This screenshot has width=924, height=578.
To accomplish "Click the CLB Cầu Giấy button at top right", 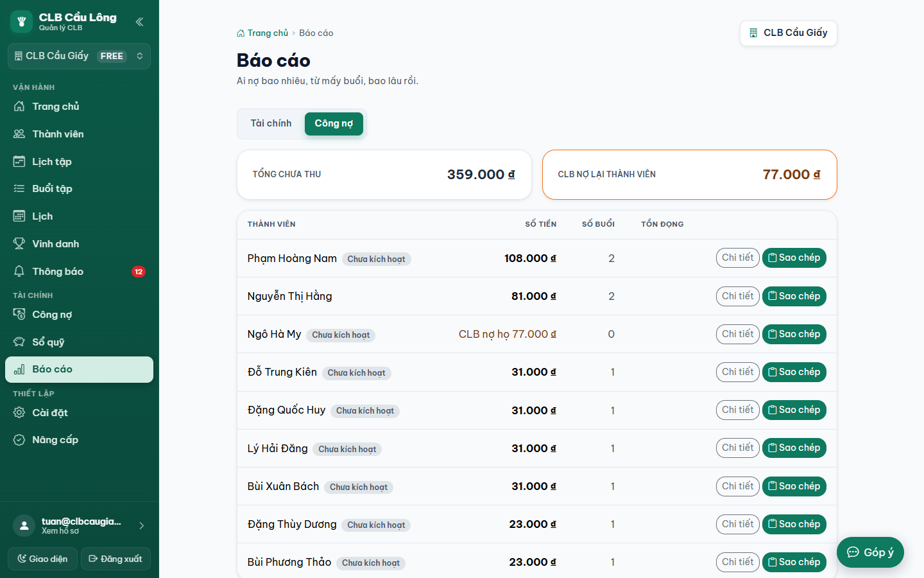I will coord(789,33).
